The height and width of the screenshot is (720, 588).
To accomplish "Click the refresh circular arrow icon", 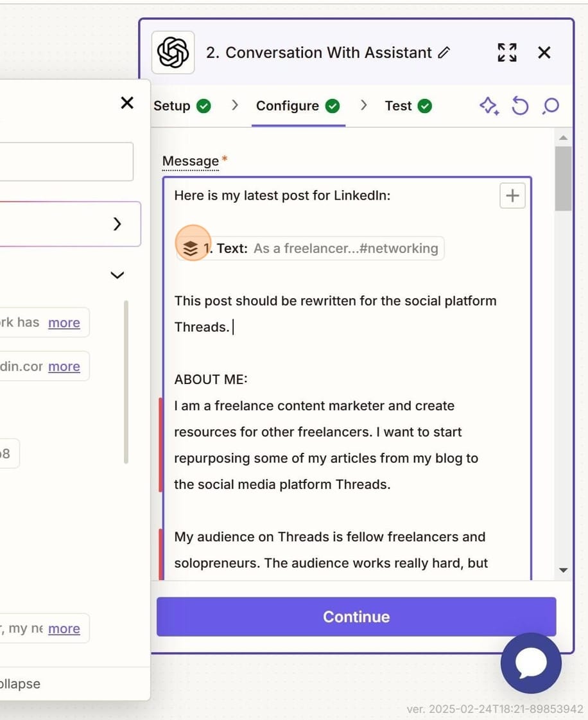I will point(520,106).
